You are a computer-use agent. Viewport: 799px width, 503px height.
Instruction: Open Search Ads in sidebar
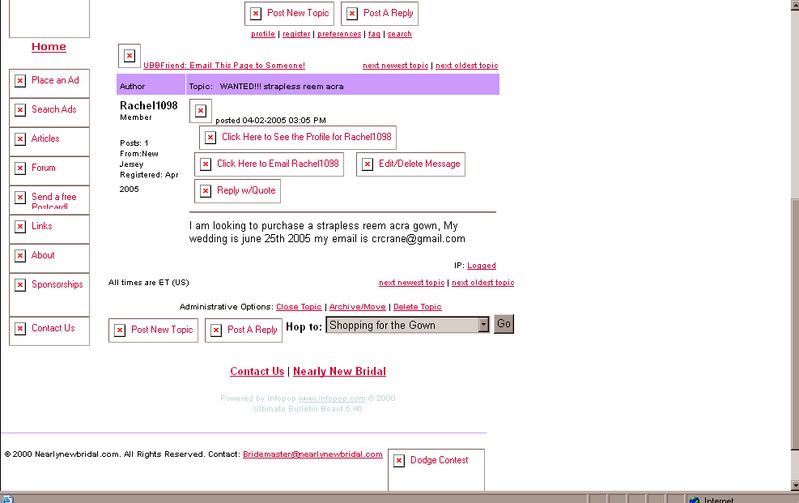click(48, 110)
